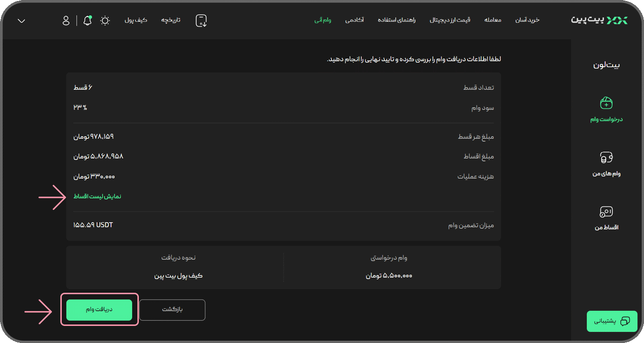Click the mobile app download icon
644x343 pixels.
pyautogui.click(x=201, y=21)
